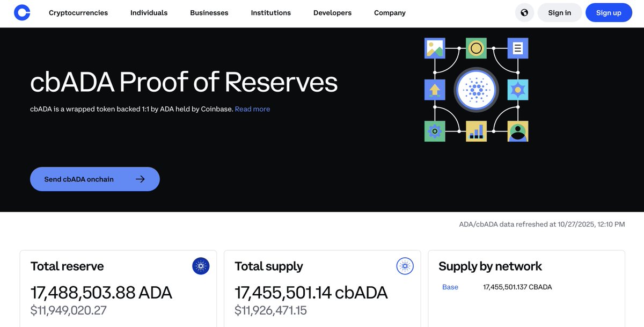644x327 pixels.
Task: Open the Institutions menu
Action: tap(271, 12)
